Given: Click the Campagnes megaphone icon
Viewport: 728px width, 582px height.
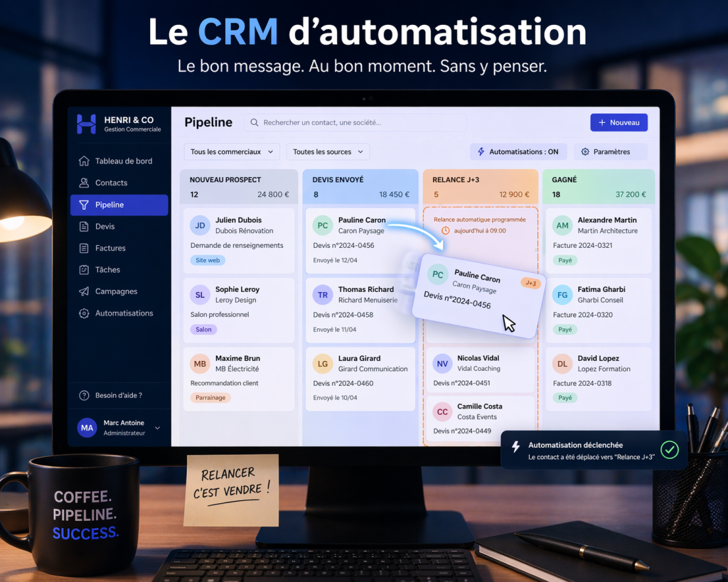Looking at the screenshot, I should pyautogui.click(x=84, y=291).
